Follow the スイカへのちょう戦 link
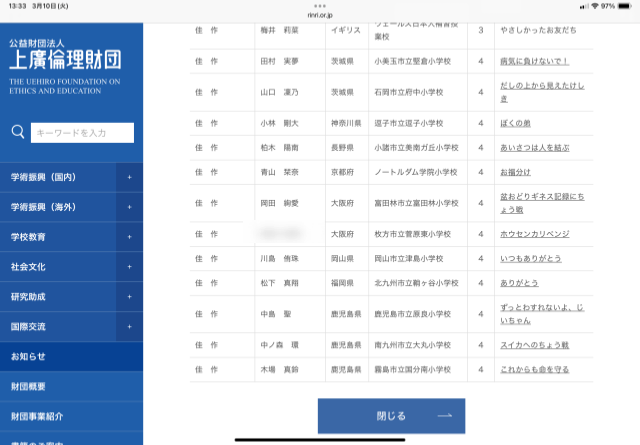This screenshot has height=445, width=640. [532, 345]
